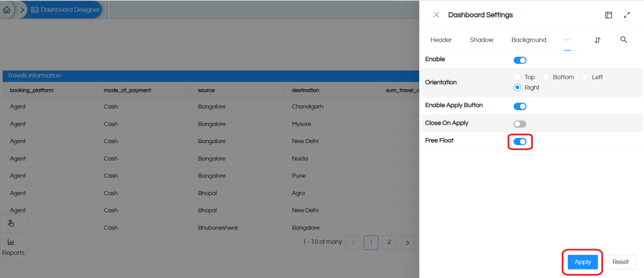
Task: Click the hand pointer tool icon
Action: [x=11, y=223]
